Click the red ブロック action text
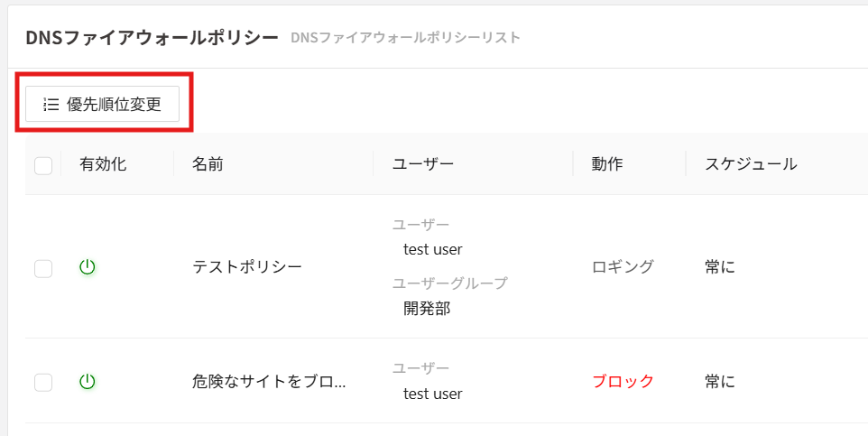This screenshot has height=436, width=868. coord(623,381)
